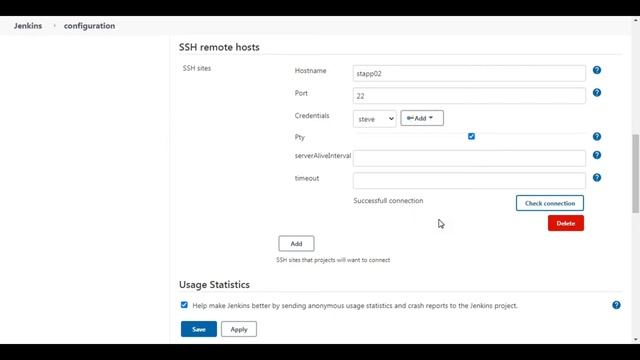Viewport: 640px width, 360px height.
Task: Open help icon next to Pty
Action: pyautogui.click(x=597, y=136)
